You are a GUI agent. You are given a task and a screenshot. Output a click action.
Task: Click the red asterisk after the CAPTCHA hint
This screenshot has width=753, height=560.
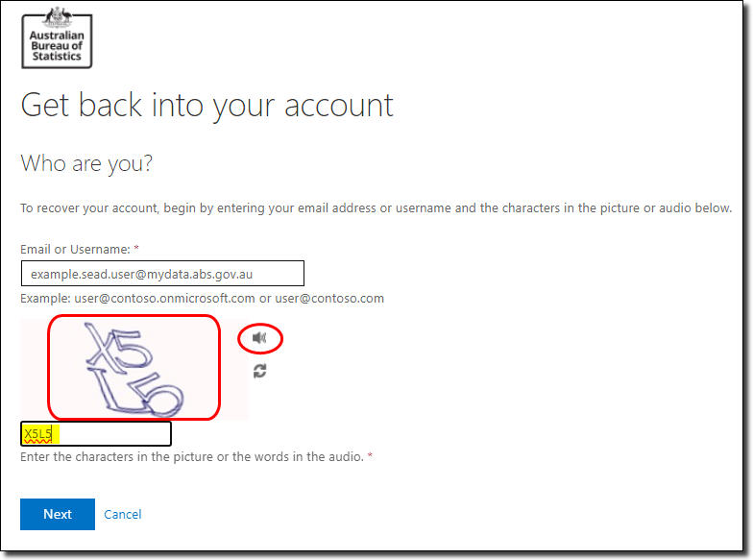coord(370,457)
